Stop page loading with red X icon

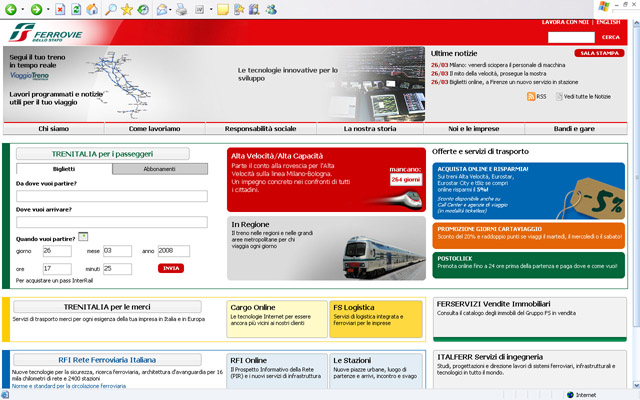[x=60, y=9]
